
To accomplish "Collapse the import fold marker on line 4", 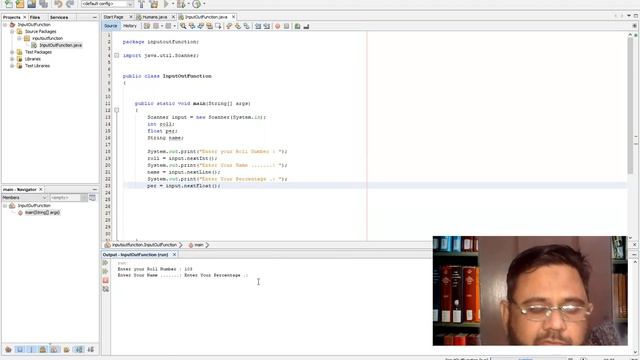I will 117,55.
